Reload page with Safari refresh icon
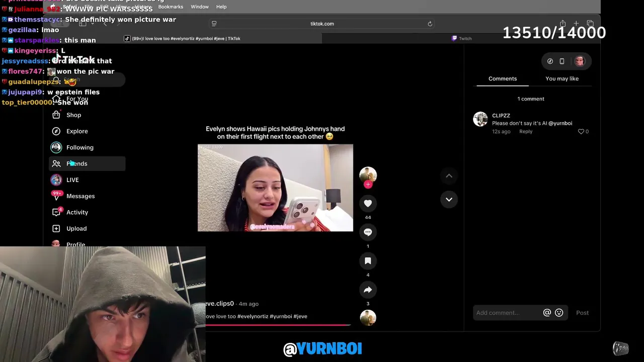This screenshot has height=362, width=644. [430, 24]
